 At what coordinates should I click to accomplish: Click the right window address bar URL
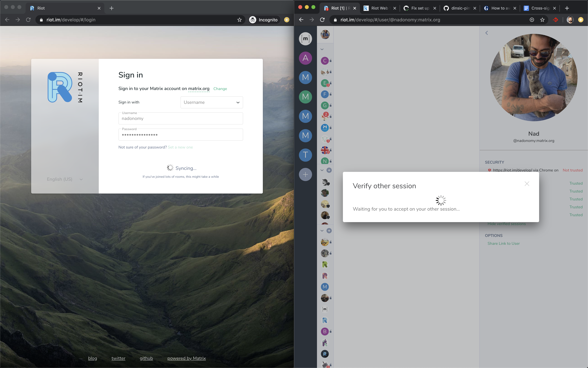click(390, 20)
